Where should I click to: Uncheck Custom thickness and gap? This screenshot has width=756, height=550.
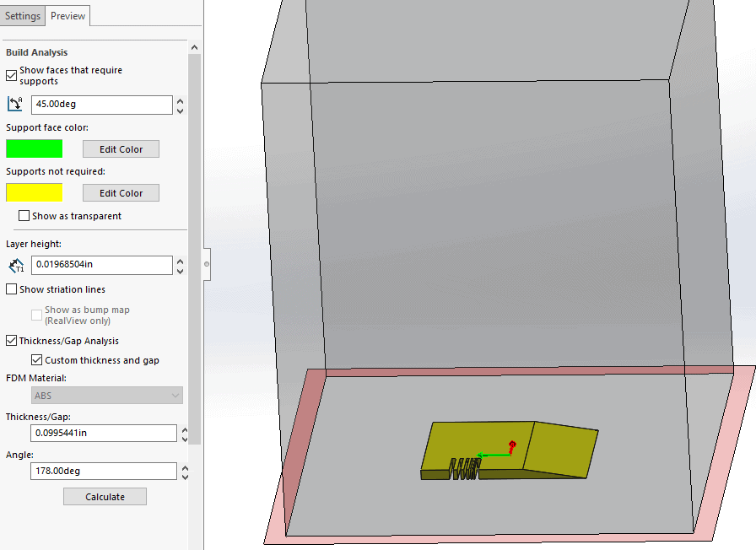[36, 360]
